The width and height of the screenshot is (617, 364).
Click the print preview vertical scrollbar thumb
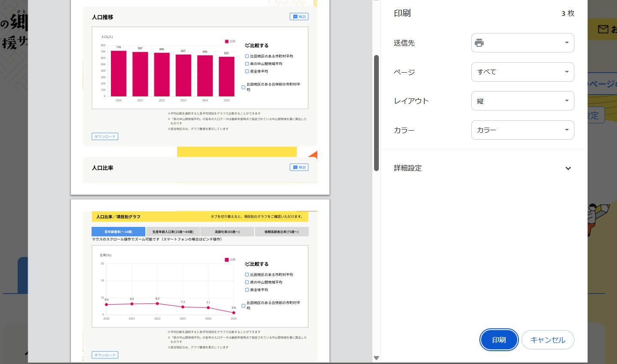pyautogui.click(x=376, y=113)
